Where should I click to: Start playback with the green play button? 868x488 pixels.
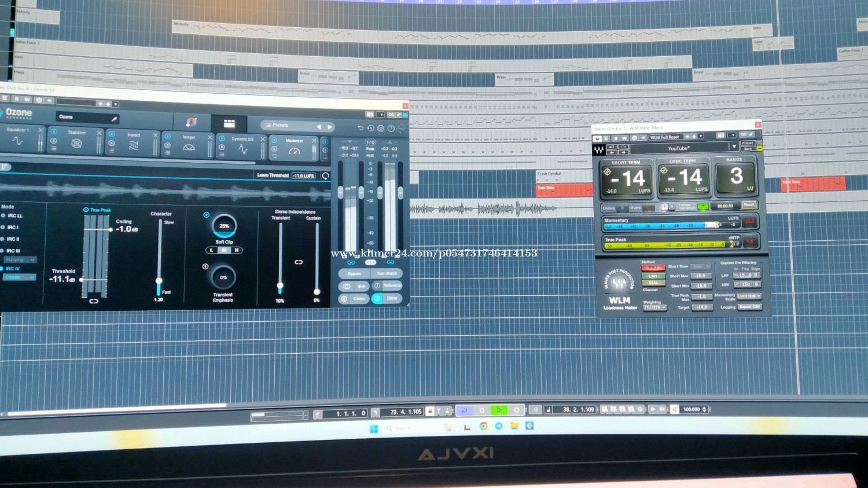point(498,410)
